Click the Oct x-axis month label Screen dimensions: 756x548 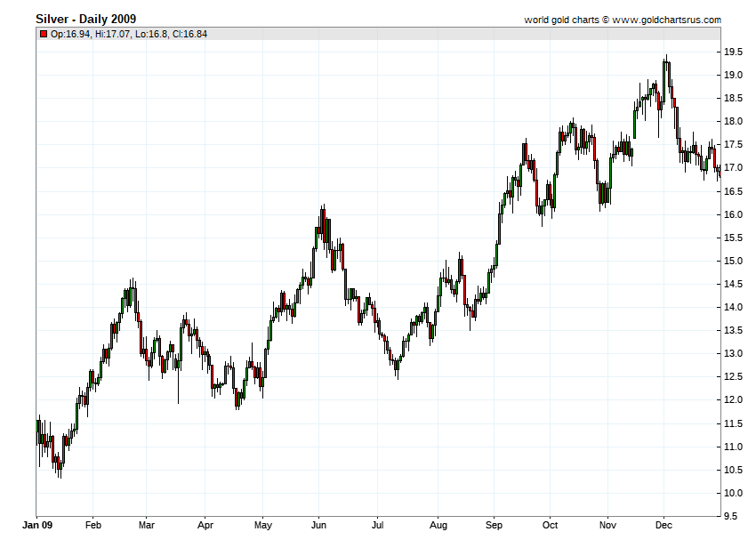(550, 525)
